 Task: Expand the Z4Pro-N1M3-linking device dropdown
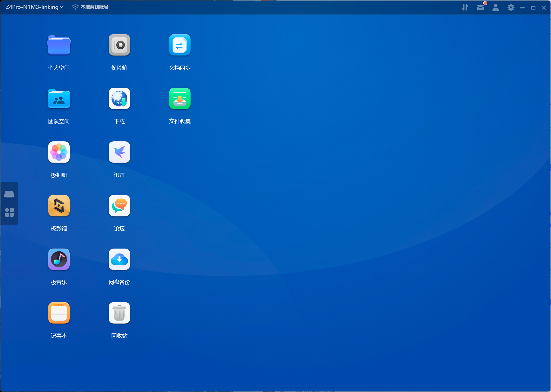click(x=34, y=7)
